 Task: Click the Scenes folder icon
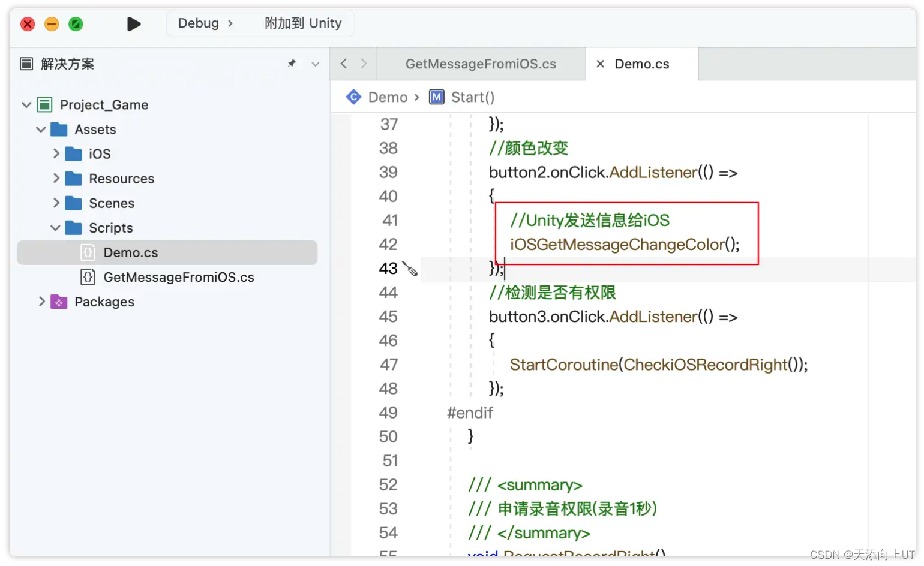tap(73, 203)
